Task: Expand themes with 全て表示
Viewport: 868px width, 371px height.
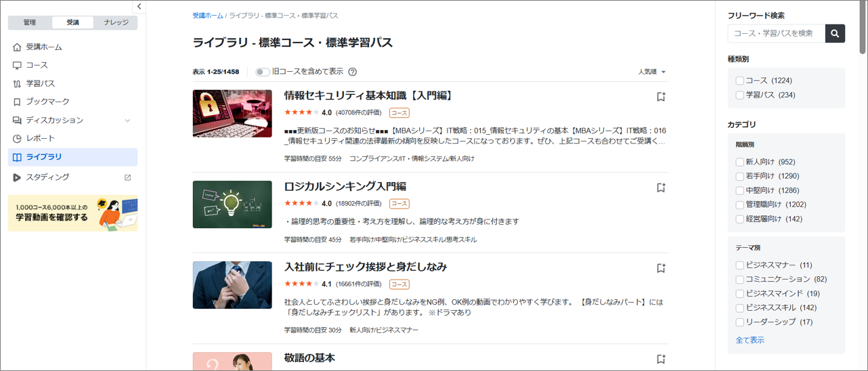Action: coord(750,340)
